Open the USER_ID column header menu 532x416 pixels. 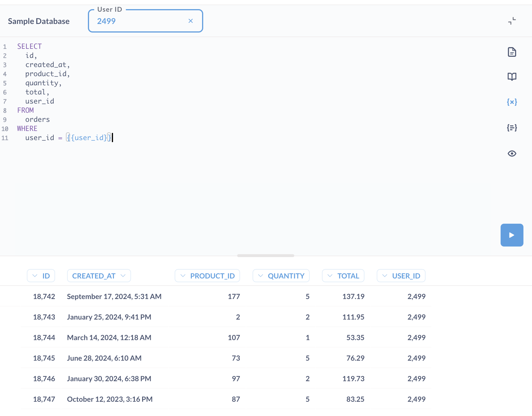point(401,276)
